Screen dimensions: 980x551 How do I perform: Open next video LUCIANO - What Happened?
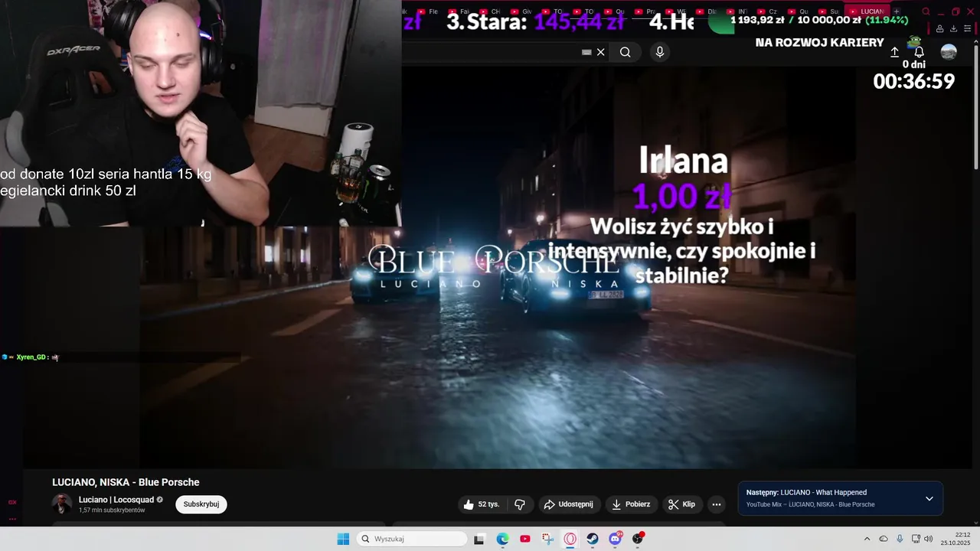[x=807, y=492]
